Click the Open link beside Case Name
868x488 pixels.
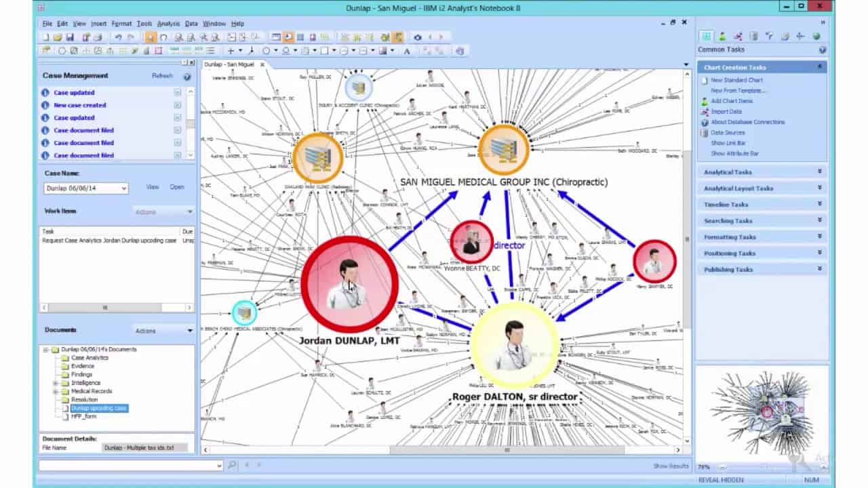pos(177,187)
